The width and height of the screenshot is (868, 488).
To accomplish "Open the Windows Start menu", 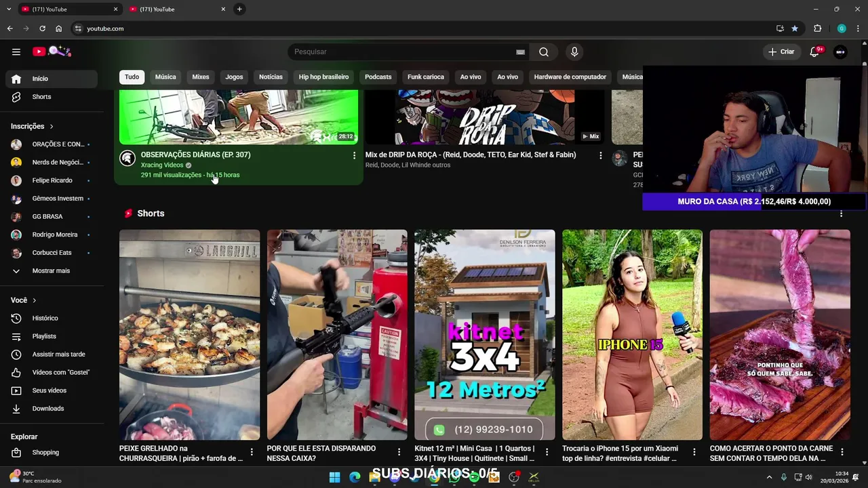I will 334,477.
